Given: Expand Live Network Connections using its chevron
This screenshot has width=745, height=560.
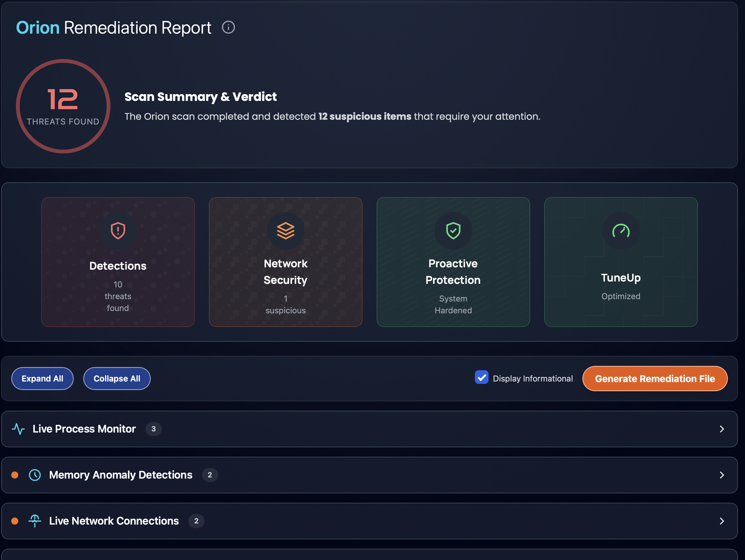Looking at the screenshot, I should click(722, 521).
